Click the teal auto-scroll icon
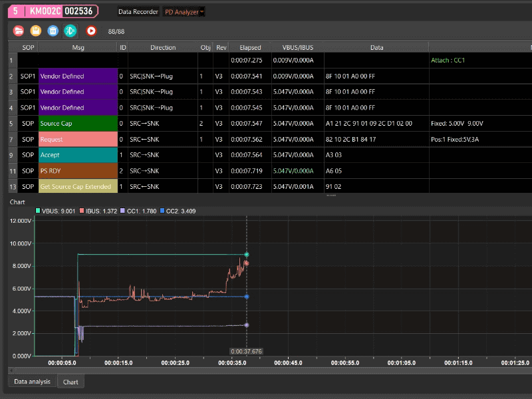This screenshot has width=532, height=399. coord(70,31)
